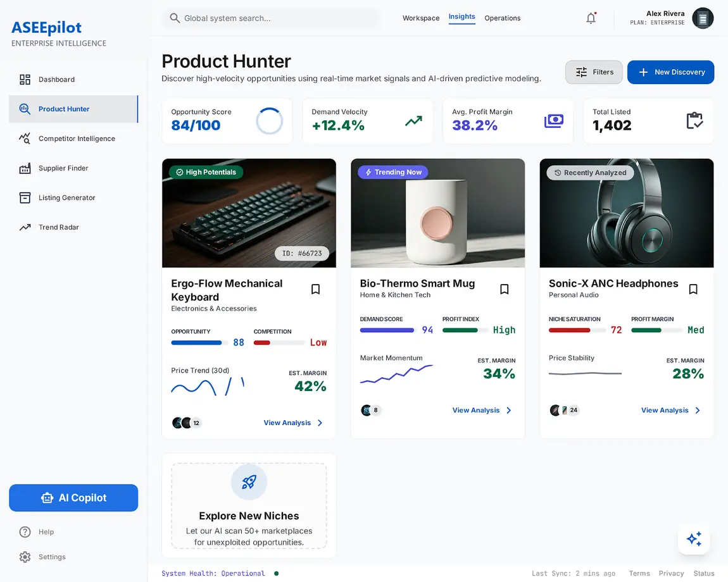Launch the AI Copilot
The width and height of the screenshot is (728, 582).
click(73, 498)
